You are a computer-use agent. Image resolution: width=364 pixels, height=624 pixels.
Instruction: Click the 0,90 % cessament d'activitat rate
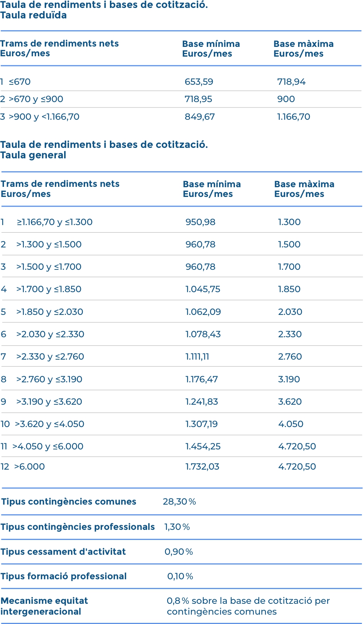[x=179, y=552]
